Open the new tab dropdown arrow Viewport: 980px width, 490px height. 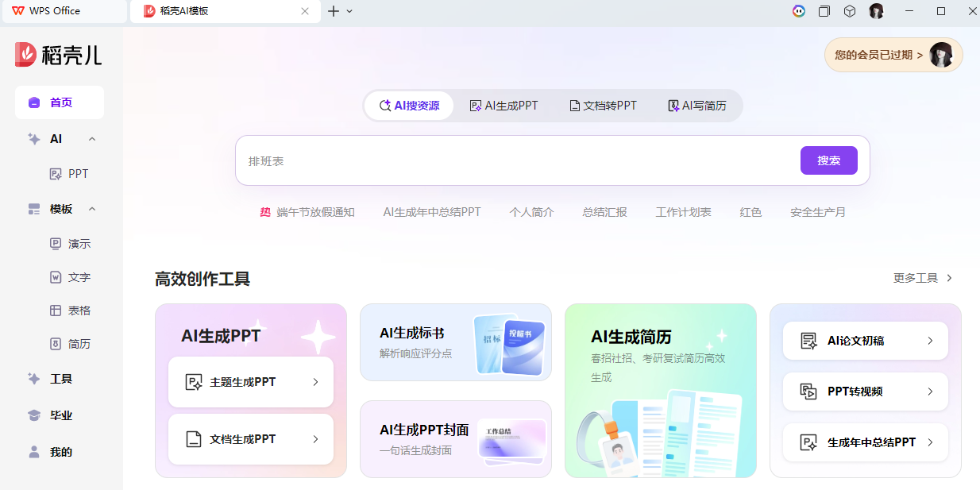point(349,11)
